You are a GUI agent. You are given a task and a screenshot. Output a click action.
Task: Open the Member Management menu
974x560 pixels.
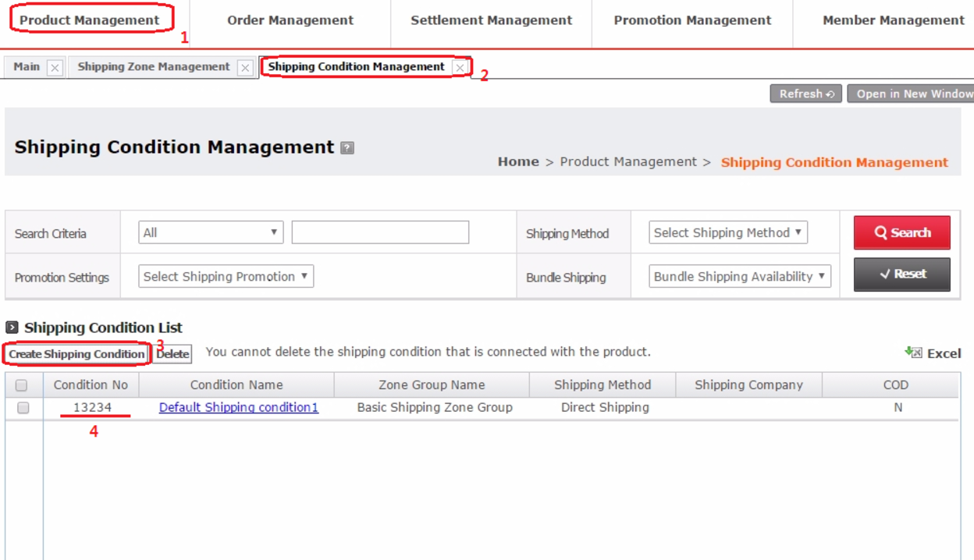(x=894, y=20)
